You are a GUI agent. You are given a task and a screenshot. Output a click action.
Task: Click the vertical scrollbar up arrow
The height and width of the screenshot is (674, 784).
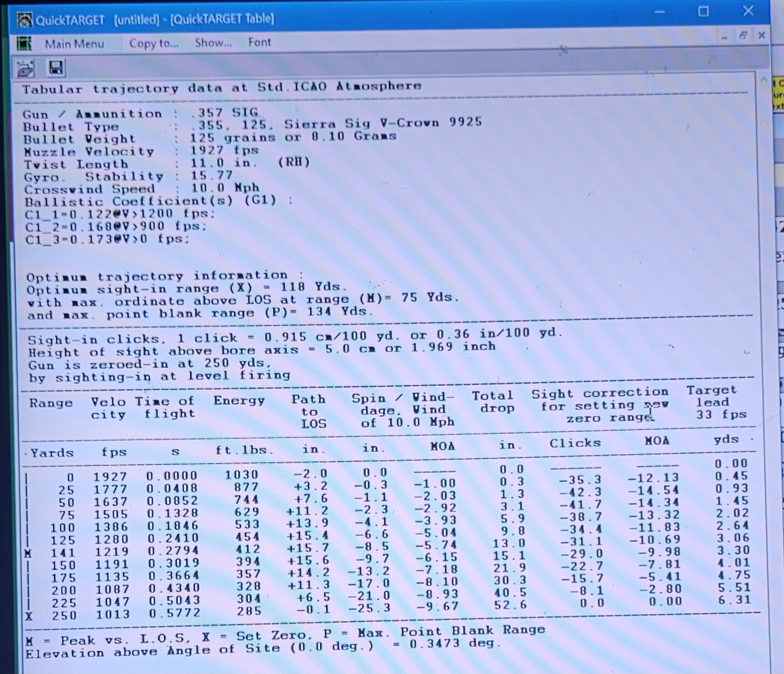coord(764,80)
